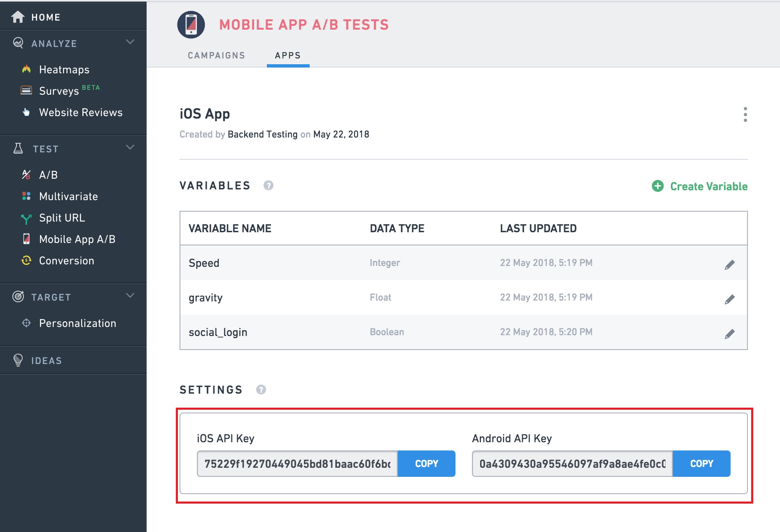Click the Android API Key field
Screen dimensions: 780x532
[x=572, y=464]
